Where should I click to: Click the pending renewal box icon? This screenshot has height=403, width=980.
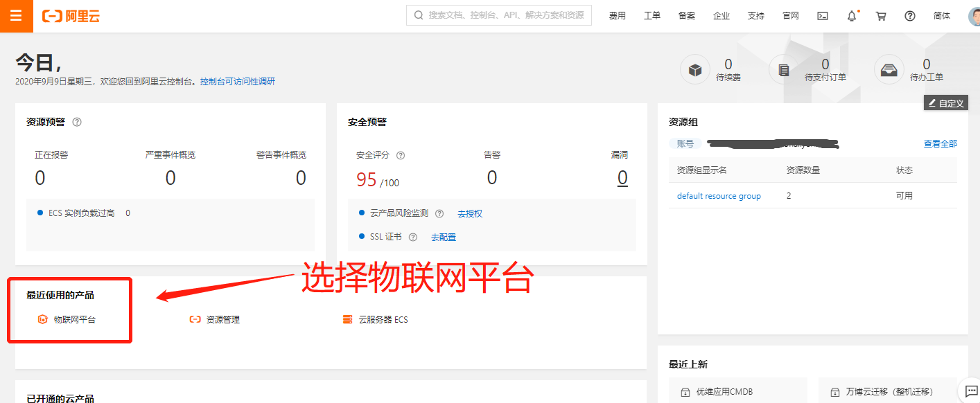pyautogui.click(x=695, y=70)
